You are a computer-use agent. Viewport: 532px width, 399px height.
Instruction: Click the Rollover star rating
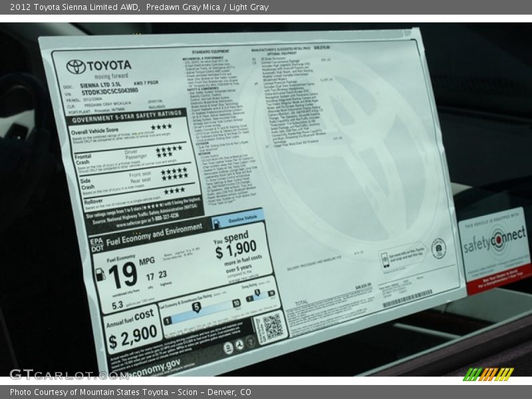pyautogui.click(x=174, y=190)
